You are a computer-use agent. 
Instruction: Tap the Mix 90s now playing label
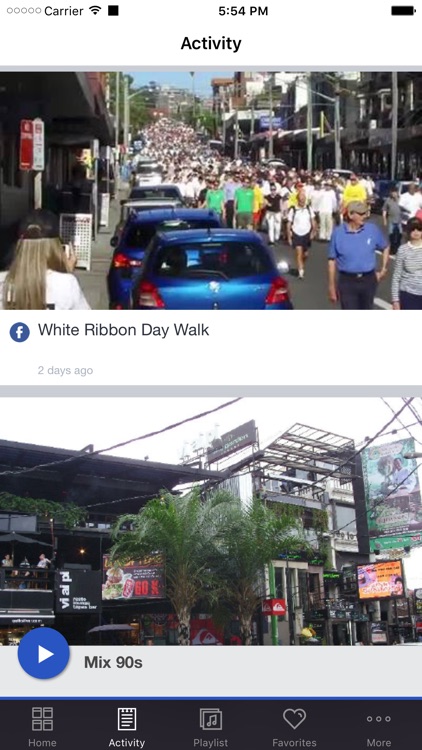[113, 662]
